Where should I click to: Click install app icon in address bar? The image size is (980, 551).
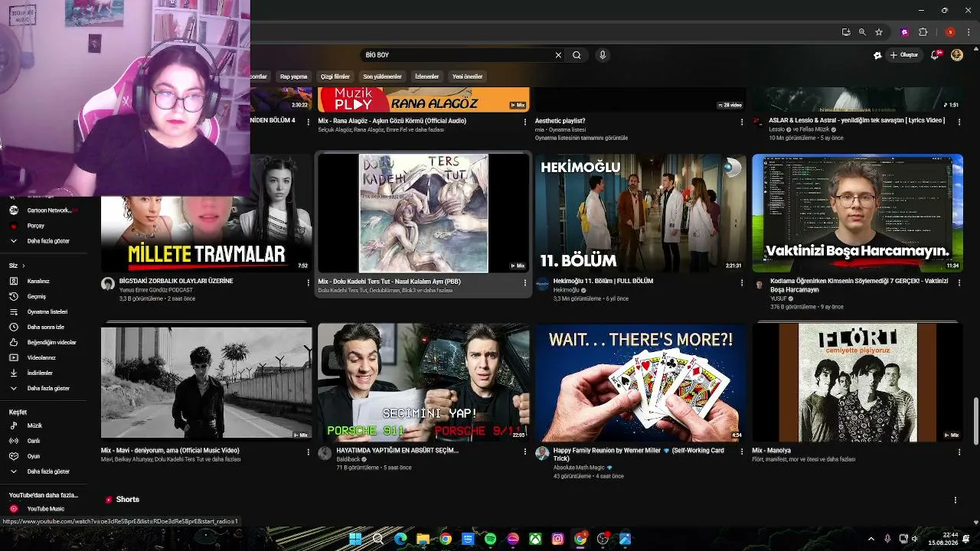tap(846, 32)
